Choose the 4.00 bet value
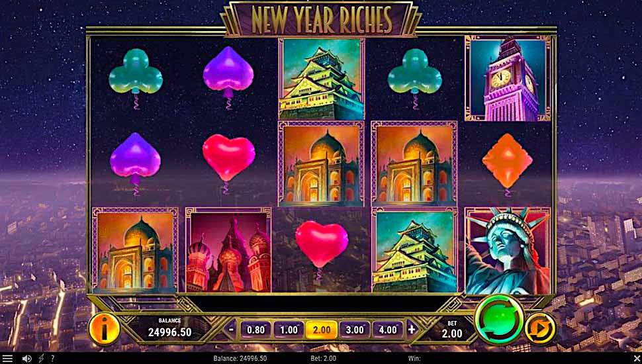The width and height of the screenshot is (642, 364). pos(388,330)
